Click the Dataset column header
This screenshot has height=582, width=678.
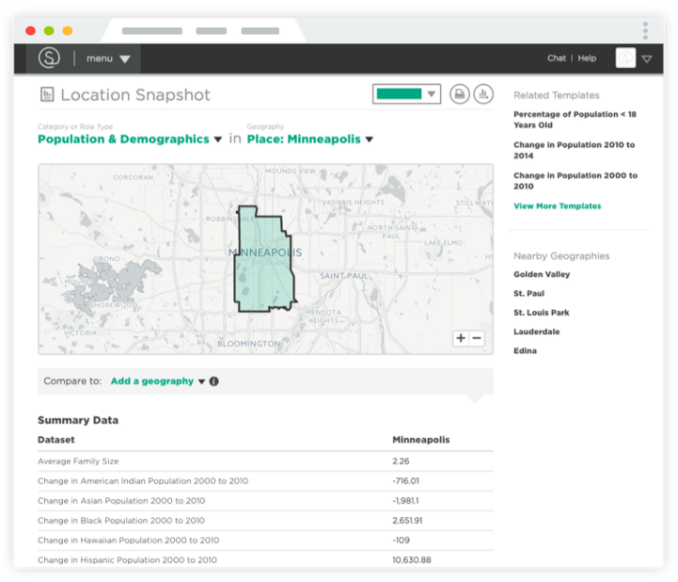click(x=56, y=440)
